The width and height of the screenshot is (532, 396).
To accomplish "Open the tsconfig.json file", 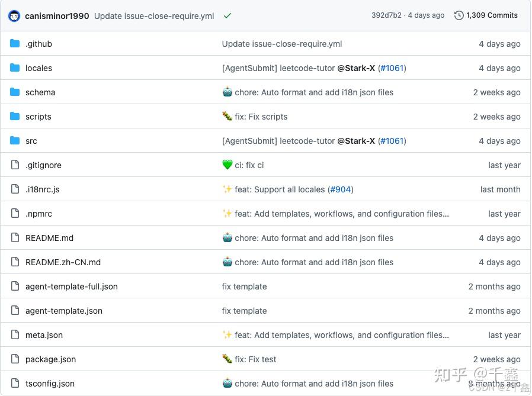I will [50, 384].
